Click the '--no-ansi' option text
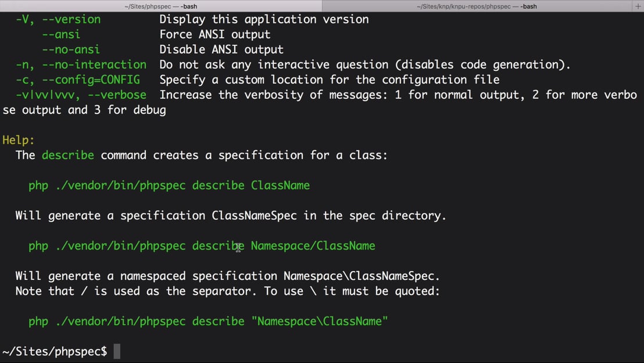 point(71,50)
